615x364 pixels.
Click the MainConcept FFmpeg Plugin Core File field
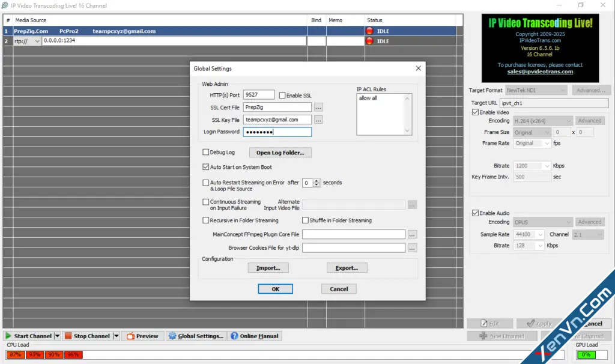pos(354,235)
